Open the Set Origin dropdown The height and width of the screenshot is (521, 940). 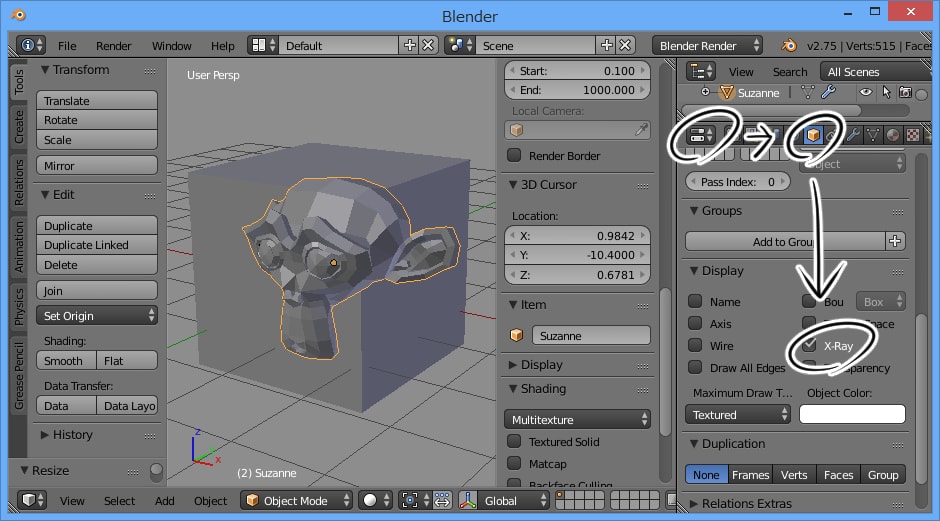[x=97, y=315]
